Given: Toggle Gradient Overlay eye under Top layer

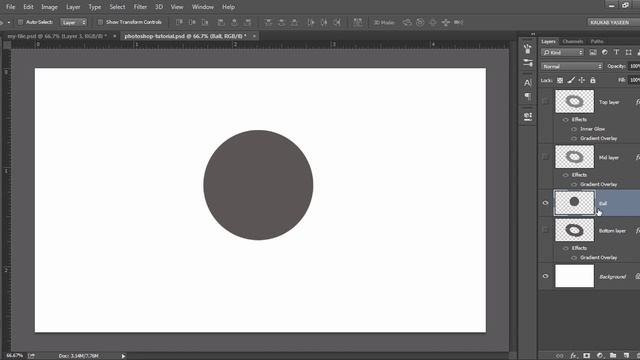Looking at the screenshot, I should pos(574,138).
